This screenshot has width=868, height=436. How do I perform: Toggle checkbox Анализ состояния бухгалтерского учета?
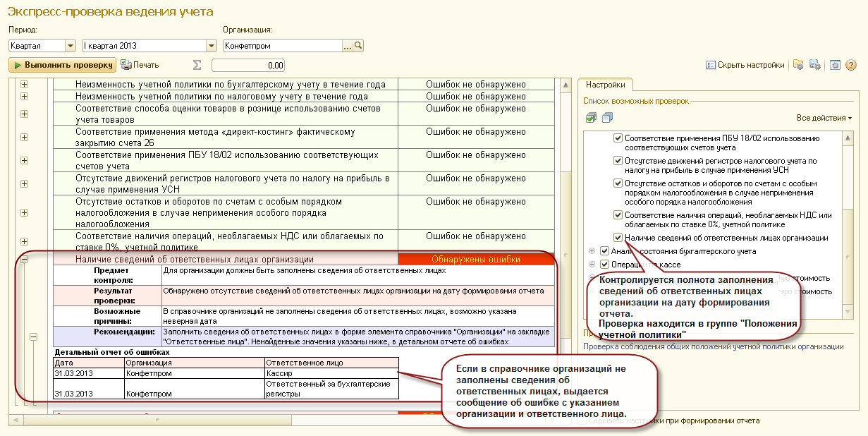click(x=604, y=250)
